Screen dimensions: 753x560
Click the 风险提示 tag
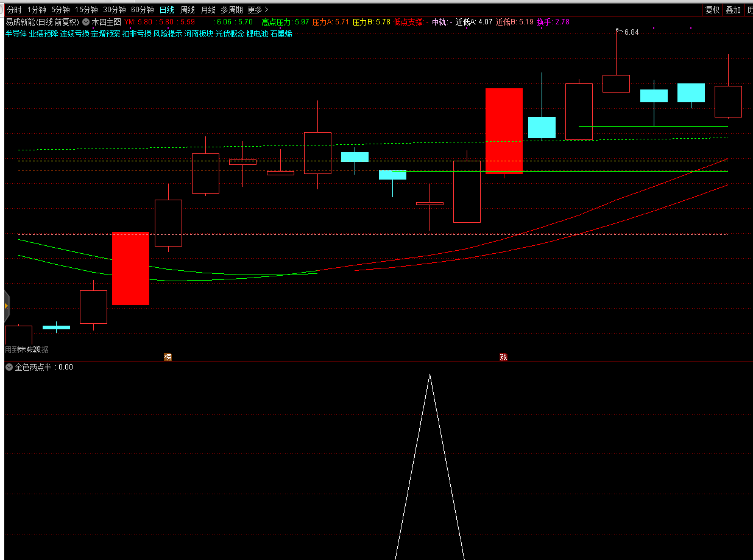point(168,33)
